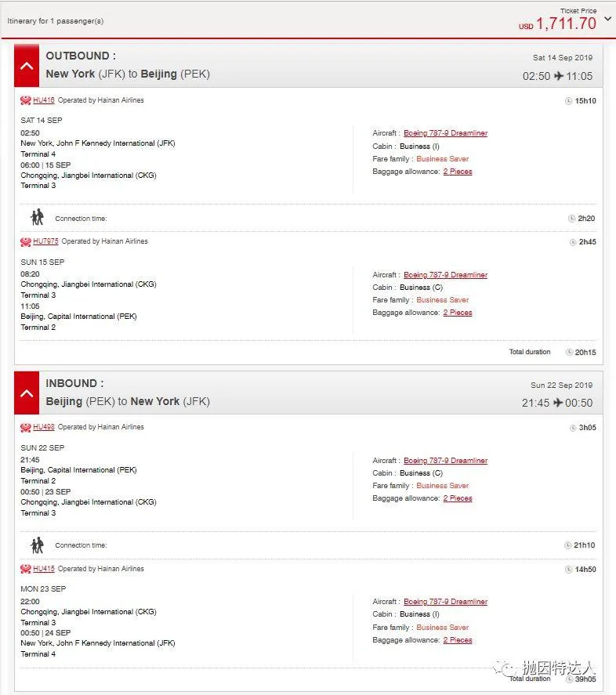Click the airplane icon in the outbound header
Screen dimensions: 616x695
point(559,76)
